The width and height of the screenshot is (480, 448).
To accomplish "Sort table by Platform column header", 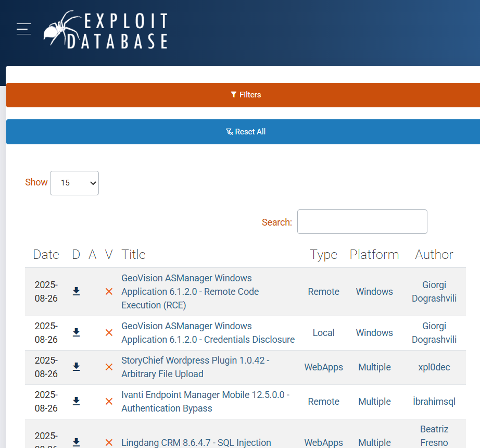I will tap(374, 254).
